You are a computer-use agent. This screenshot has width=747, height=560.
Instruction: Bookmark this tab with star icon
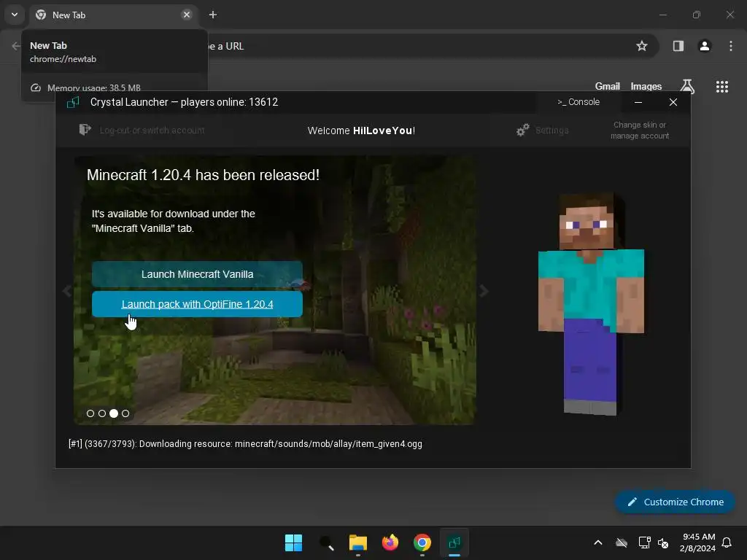pyautogui.click(x=642, y=46)
